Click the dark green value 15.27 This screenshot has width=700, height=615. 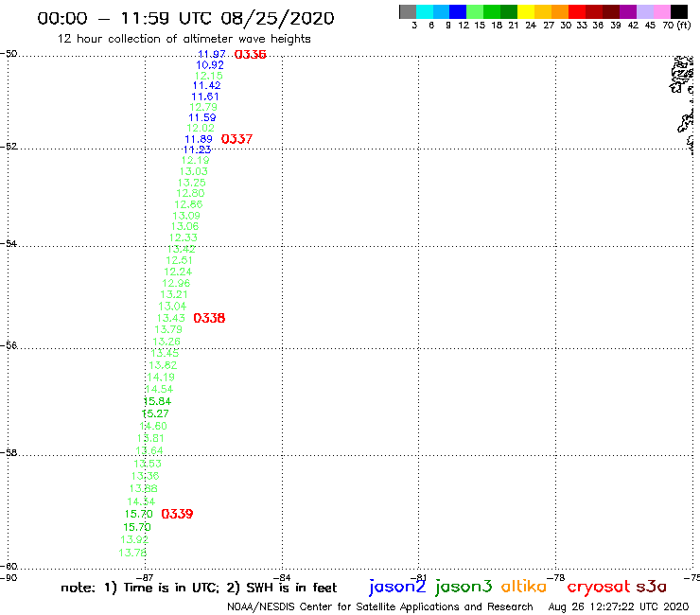tap(155, 413)
